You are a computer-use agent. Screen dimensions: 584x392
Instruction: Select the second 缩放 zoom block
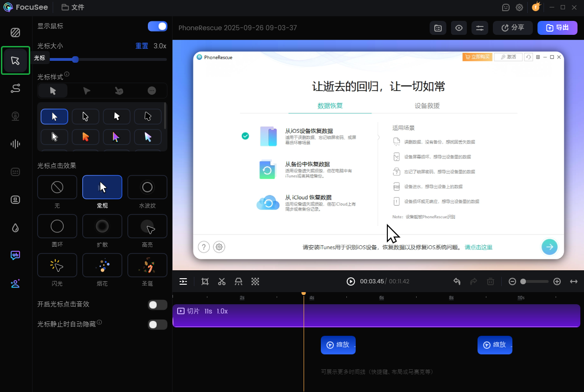tap(495, 345)
